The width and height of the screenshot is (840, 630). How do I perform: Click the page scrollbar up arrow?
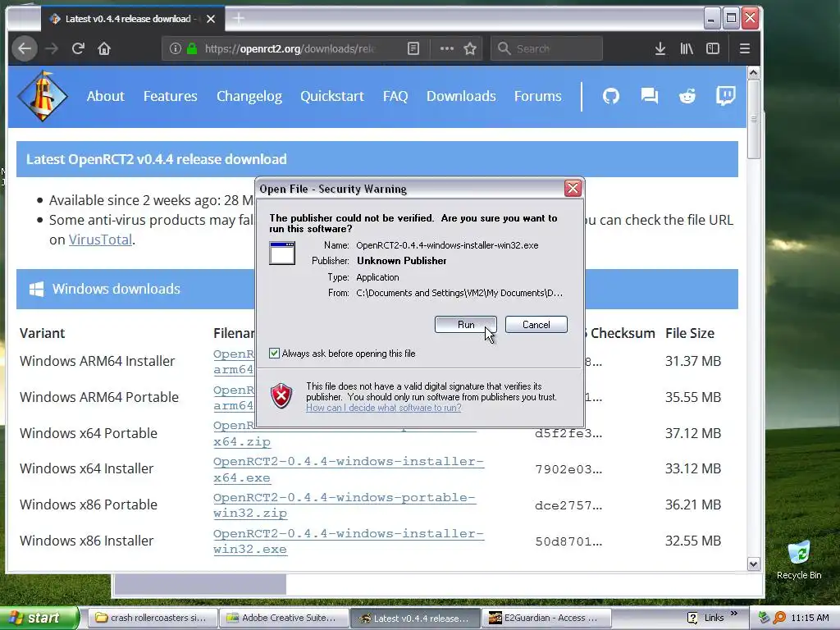coord(753,73)
